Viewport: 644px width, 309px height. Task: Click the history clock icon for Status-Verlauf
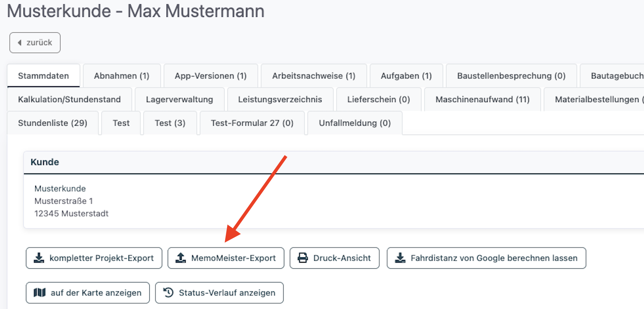click(168, 292)
